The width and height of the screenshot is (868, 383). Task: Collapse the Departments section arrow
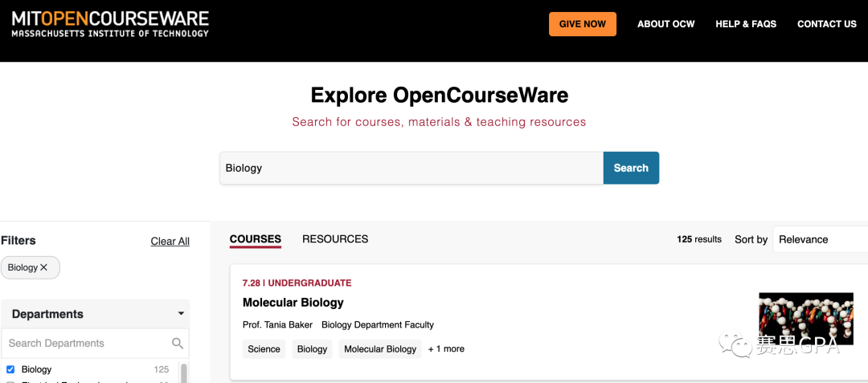tap(181, 314)
